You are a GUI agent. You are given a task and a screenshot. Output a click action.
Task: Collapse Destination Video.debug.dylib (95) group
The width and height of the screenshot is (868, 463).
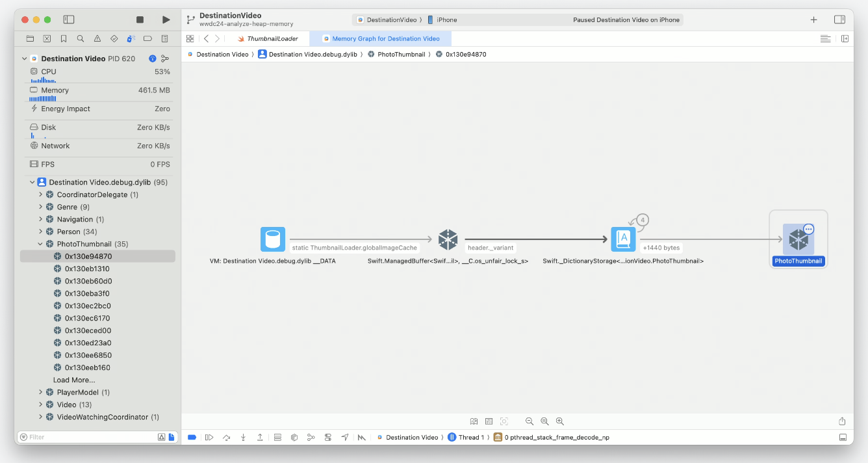32,182
